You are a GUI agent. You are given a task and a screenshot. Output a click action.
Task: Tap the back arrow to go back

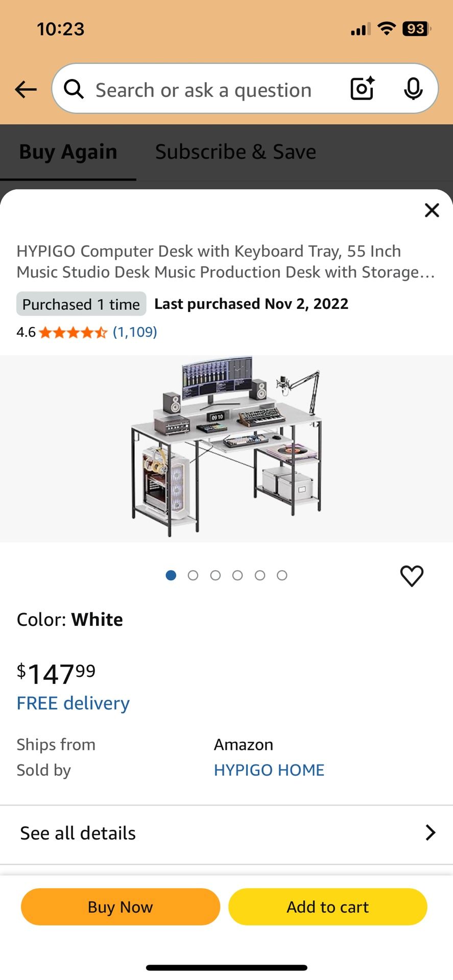[x=26, y=88]
